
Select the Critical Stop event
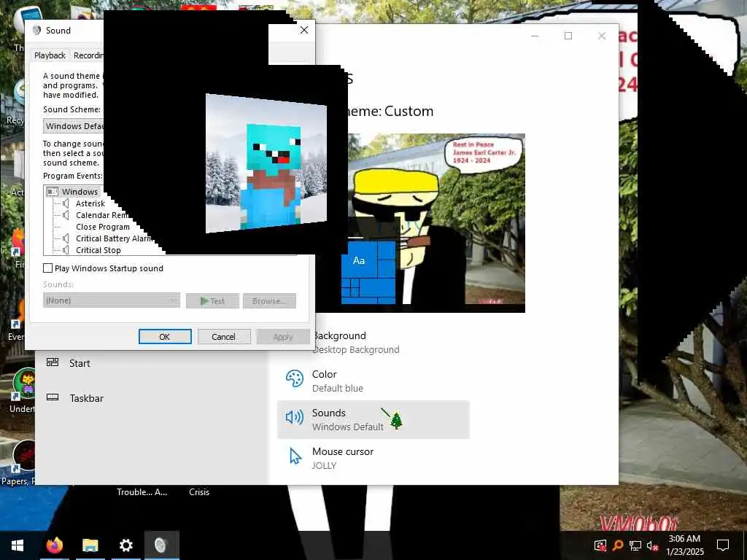point(98,250)
